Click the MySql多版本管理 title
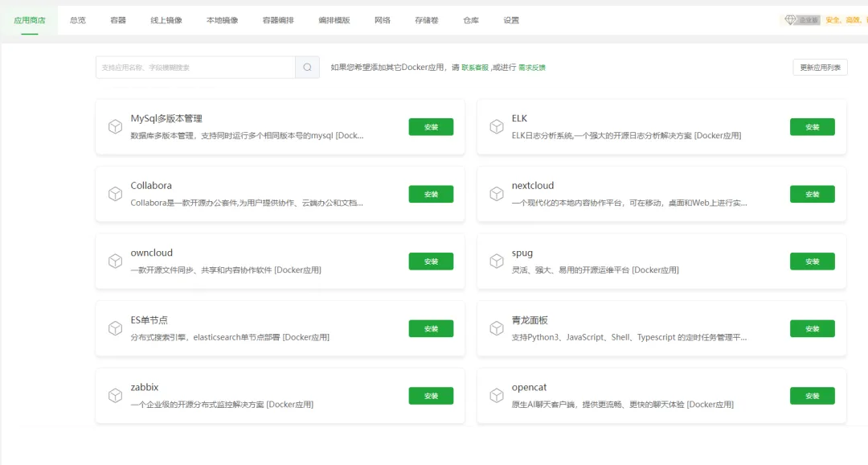 point(166,118)
